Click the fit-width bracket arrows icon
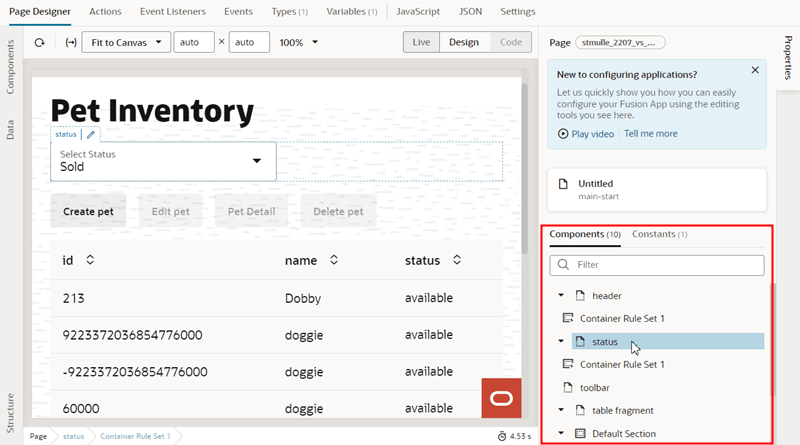The image size is (800, 445). point(71,42)
